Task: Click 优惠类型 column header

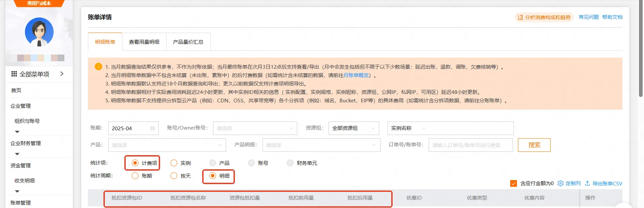Action: tap(477, 198)
